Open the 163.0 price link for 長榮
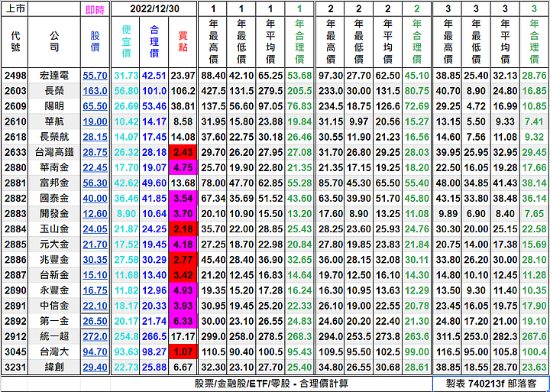Image resolution: width=550 pixels, height=392 pixels. (x=95, y=91)
